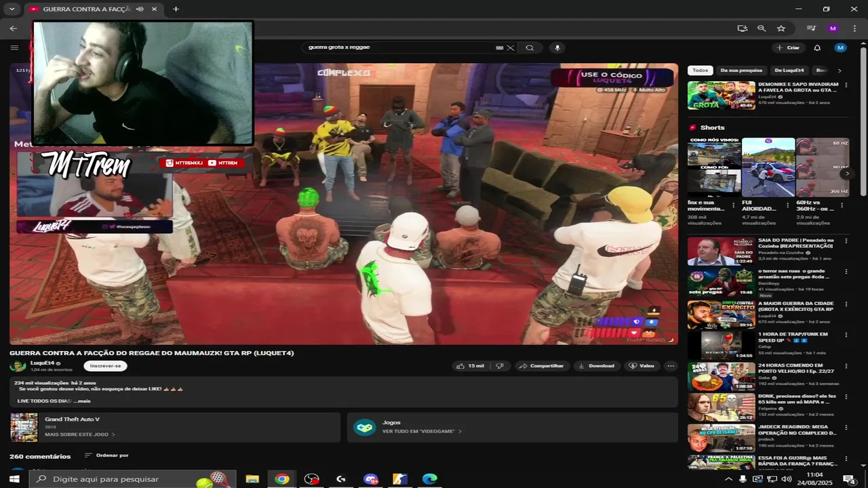Open Windows Start menu
This screenshot has width=868, height=488.
(x=14, y=479)
